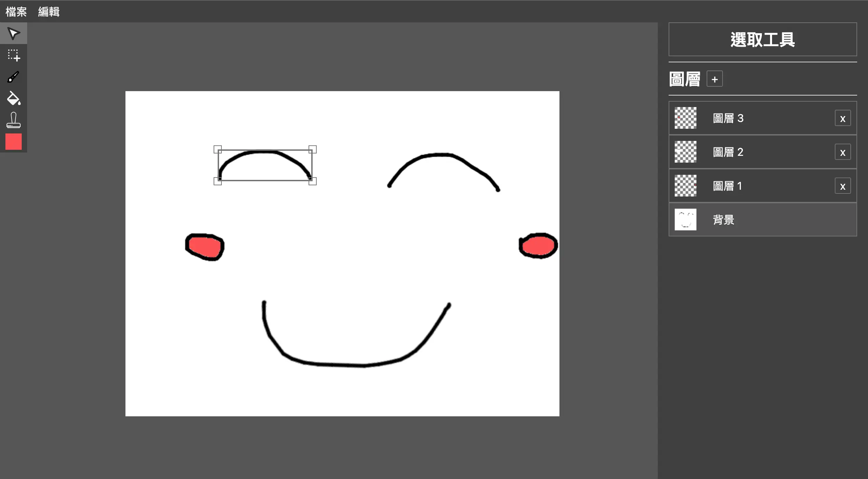
Task: Delete 圖層 1 with its x button
Action: tap(843, 186)
